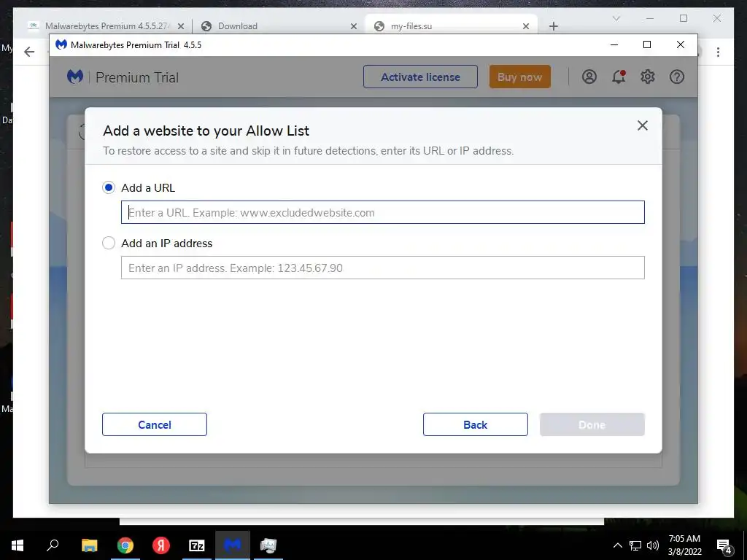Close the my-files.su browser tab

pyautogui.click(x=526, y=26)
